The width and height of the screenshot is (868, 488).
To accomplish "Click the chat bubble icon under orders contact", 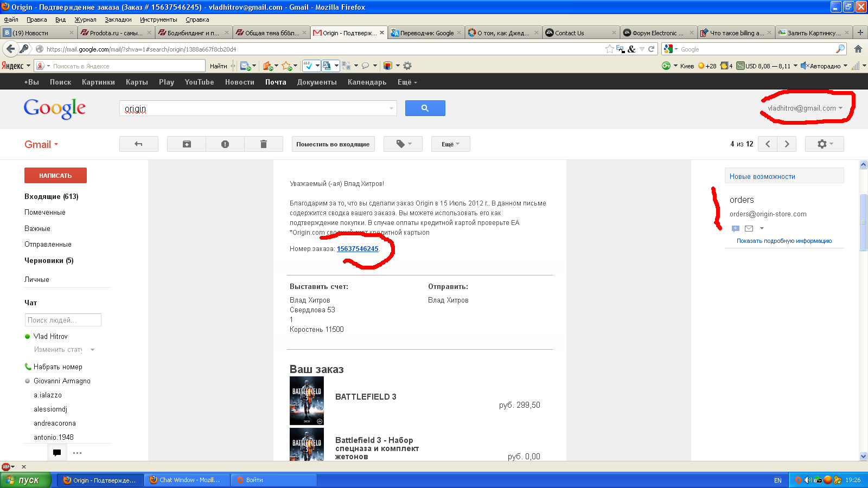I will (x=736, y=228).
